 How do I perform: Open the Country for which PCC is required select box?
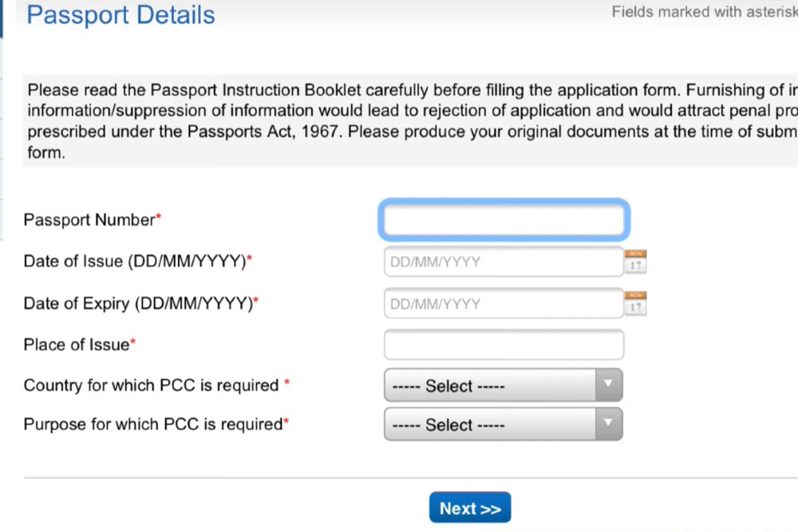point(504,385)
